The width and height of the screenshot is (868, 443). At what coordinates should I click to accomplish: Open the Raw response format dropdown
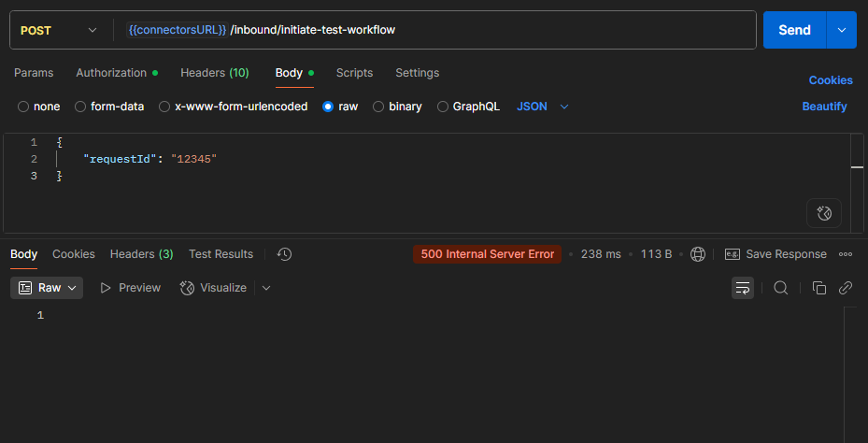[47, 288]
